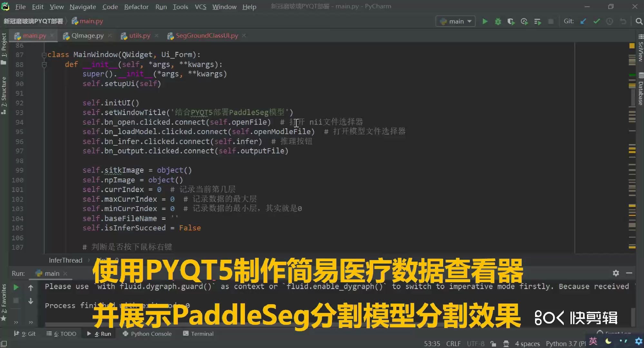Click the line separator CRLF in status bar
This screenshot has height=348, width=644.
tap(453, 344)
